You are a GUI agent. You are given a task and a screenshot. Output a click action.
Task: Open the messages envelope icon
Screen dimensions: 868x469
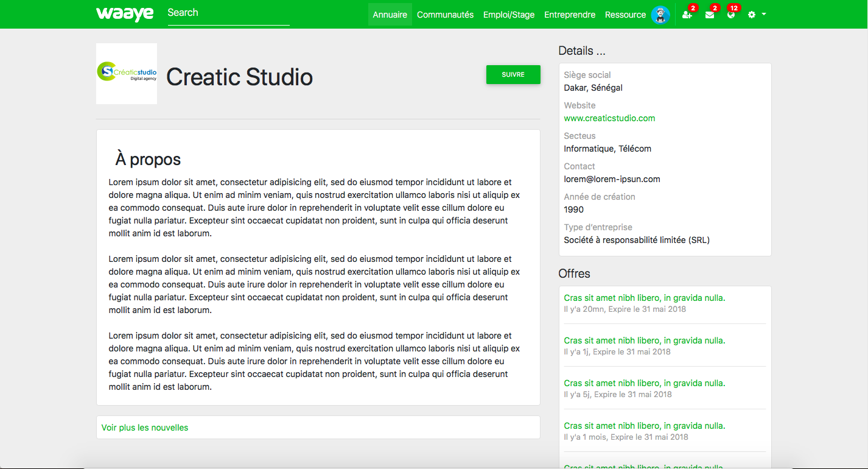[x=710, y=15]
